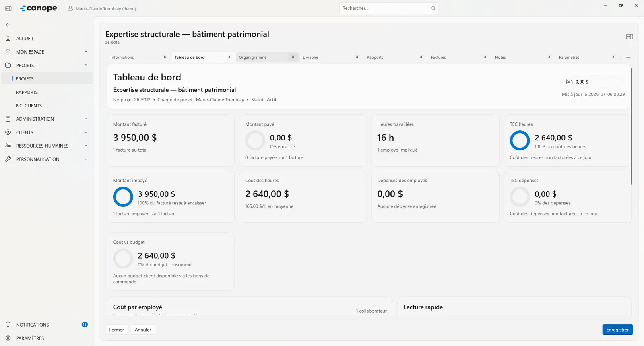Close the Livrables tab
This screenshot has width=644, height=346.
point(357,57)
